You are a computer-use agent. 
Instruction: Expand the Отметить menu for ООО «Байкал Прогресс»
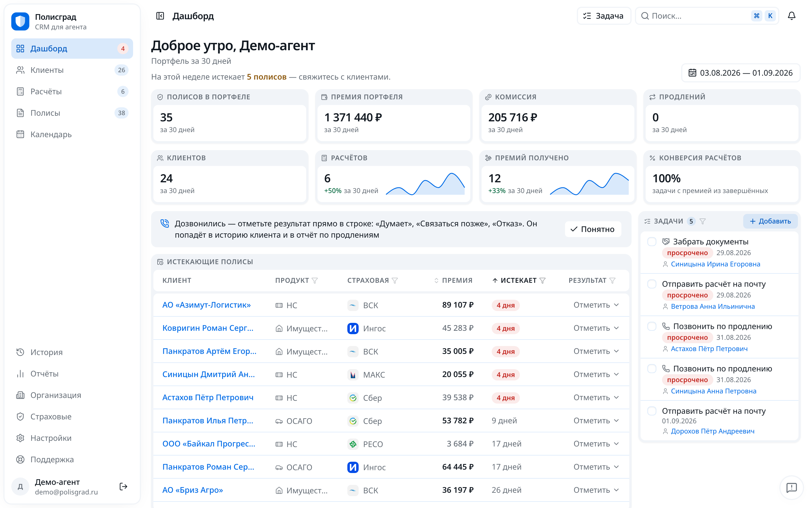[x=596, y=444]
